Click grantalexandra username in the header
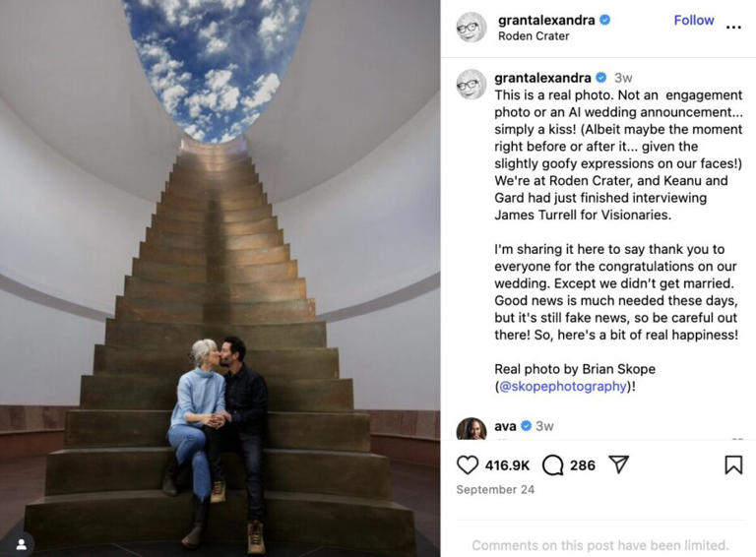This screenshot has width=756, height=557. (x=546, y=20)
